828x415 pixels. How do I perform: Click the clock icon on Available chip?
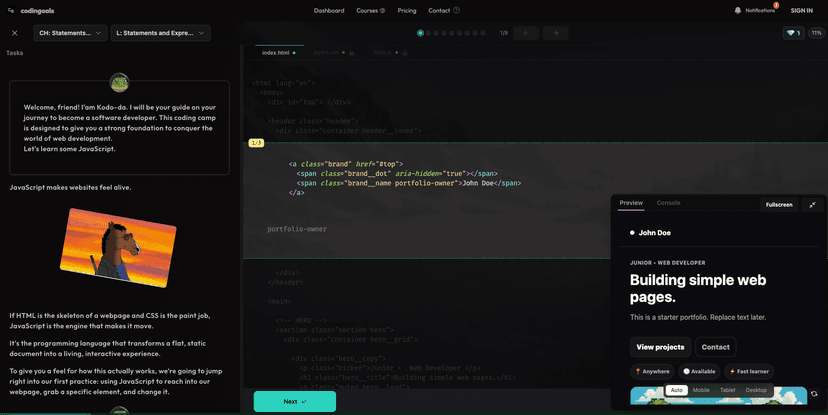(x=686, y=372)
